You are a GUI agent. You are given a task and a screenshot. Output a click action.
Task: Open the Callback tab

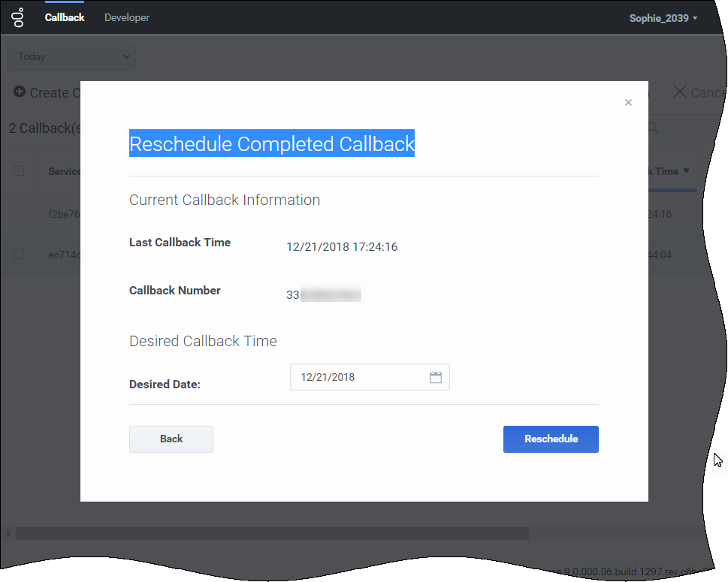click(65, 17)
